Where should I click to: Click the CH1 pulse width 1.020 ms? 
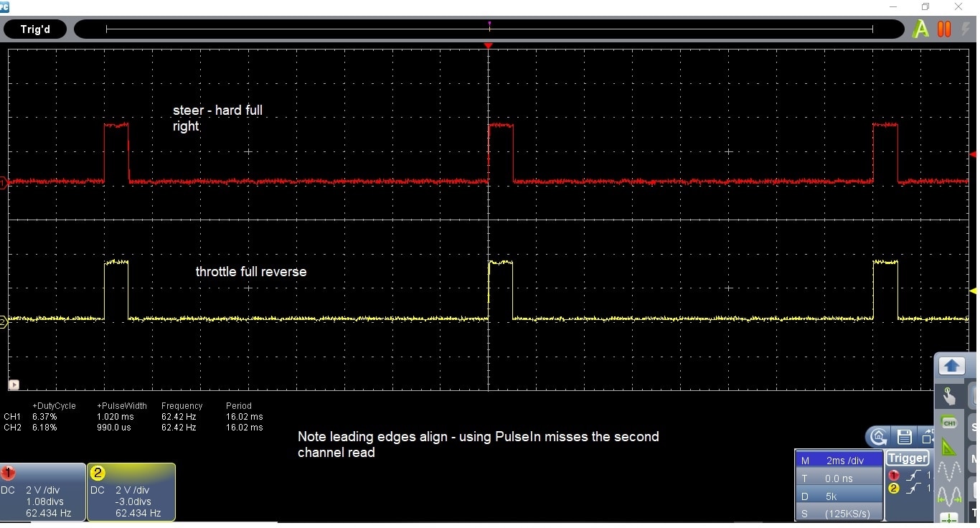coord(116,417)
